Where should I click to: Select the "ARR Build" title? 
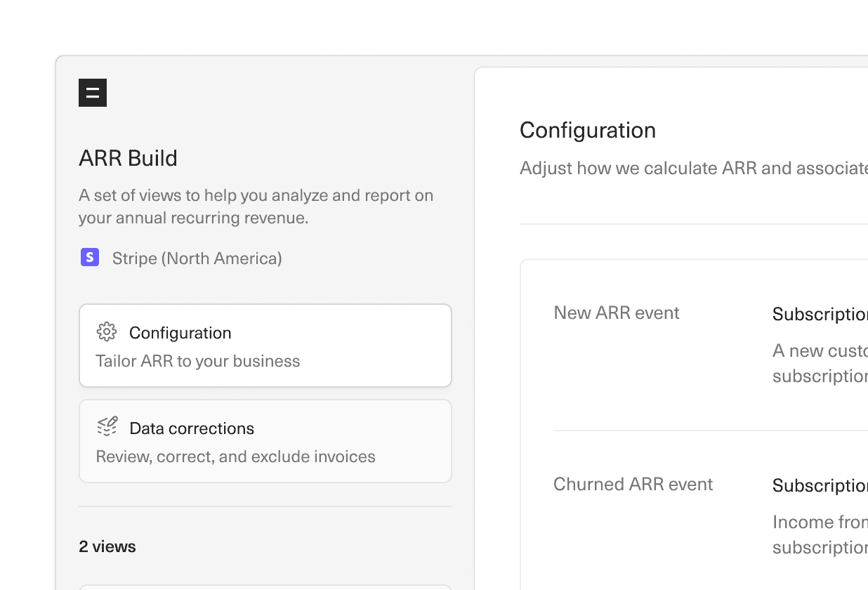pos(128,158)
